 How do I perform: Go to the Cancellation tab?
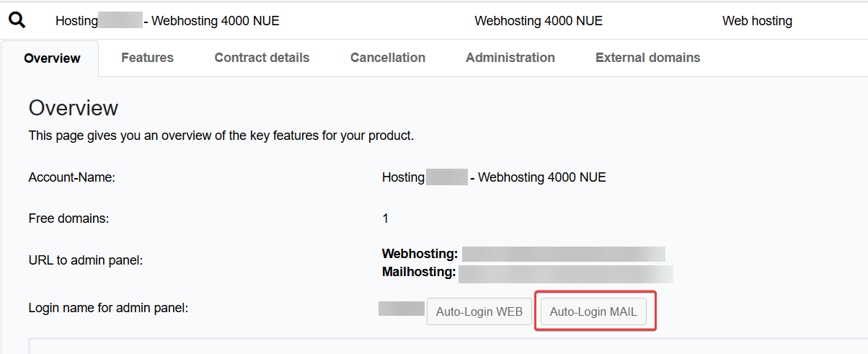388,58
